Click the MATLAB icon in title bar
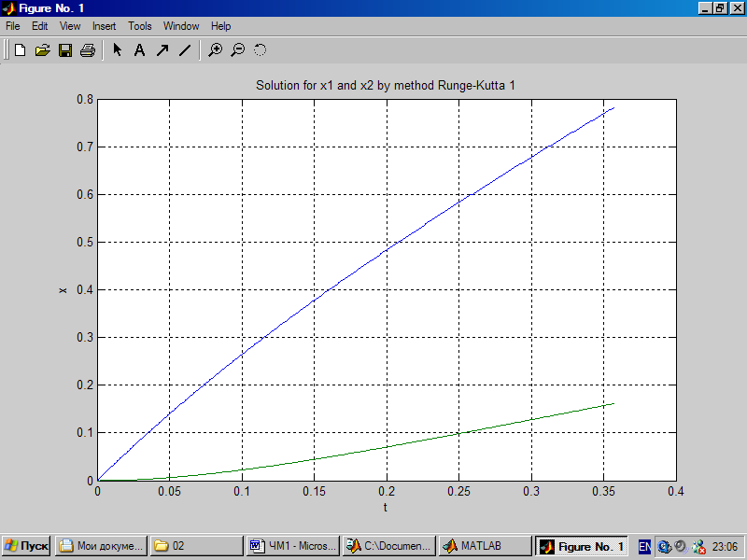This screenshot has height=560, width=747. point(8,8)
